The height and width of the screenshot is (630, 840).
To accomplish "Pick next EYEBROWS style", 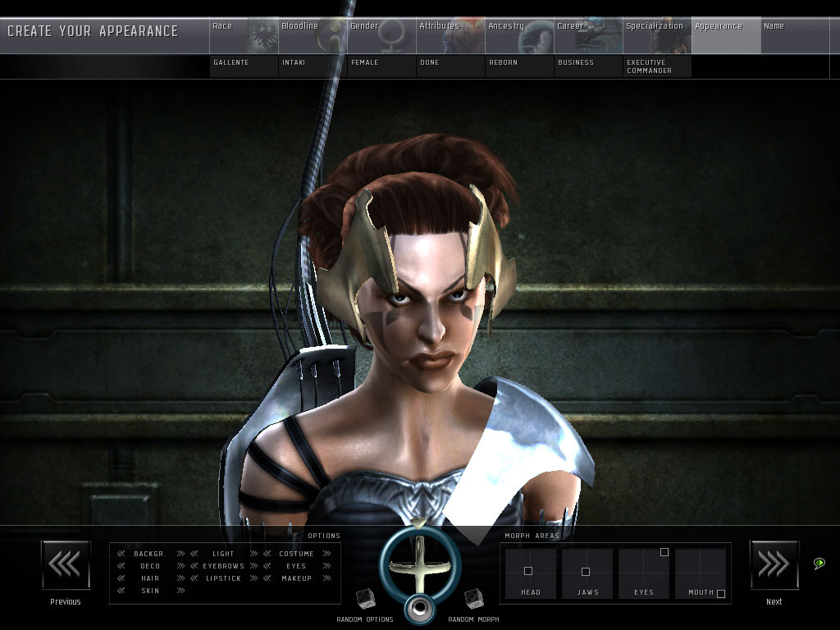I will point(253,566).
